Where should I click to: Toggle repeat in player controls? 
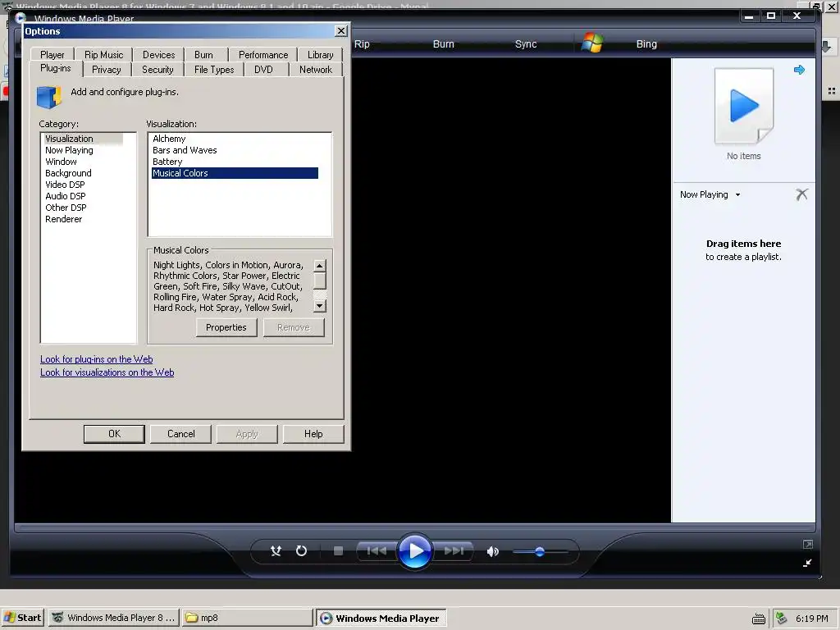point(302,550)
